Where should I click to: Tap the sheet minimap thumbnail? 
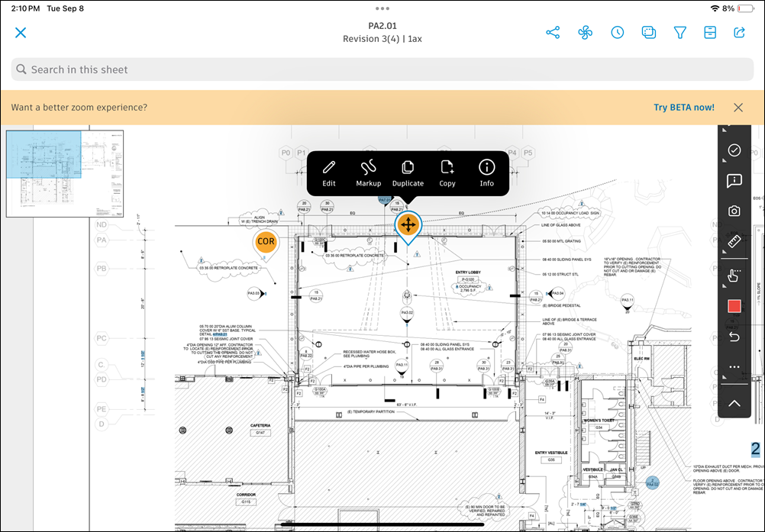click(65, 173)
